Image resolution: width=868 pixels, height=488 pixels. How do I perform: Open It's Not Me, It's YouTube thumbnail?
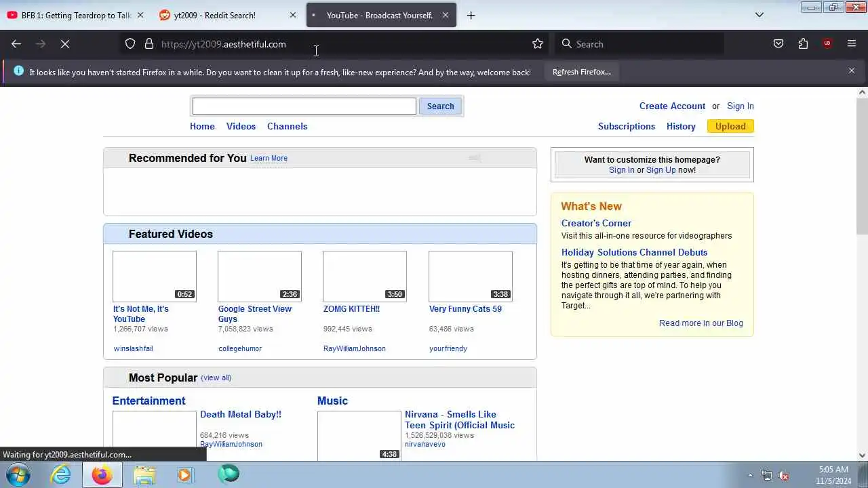point(155,277)
